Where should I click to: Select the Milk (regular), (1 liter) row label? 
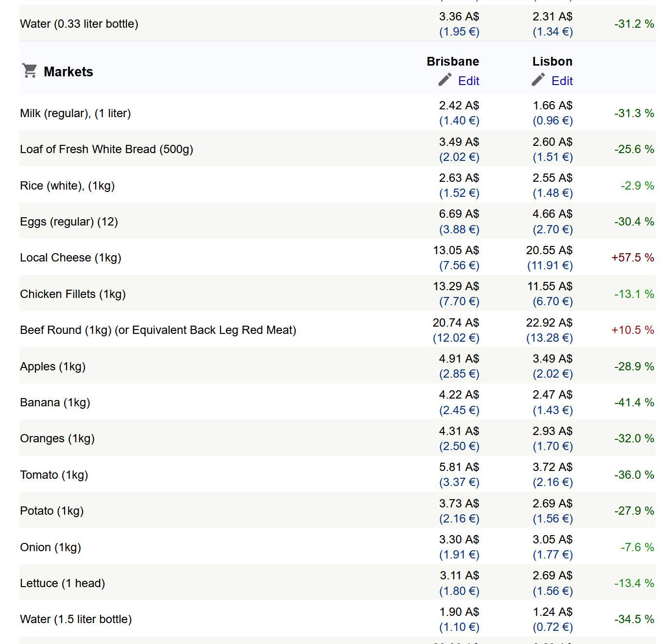75,113
